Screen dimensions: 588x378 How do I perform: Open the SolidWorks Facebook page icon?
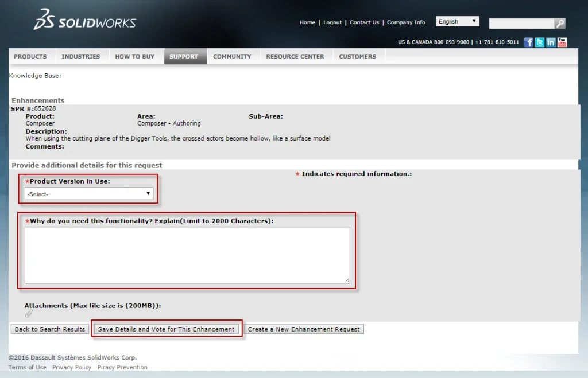tap(528, 42)
